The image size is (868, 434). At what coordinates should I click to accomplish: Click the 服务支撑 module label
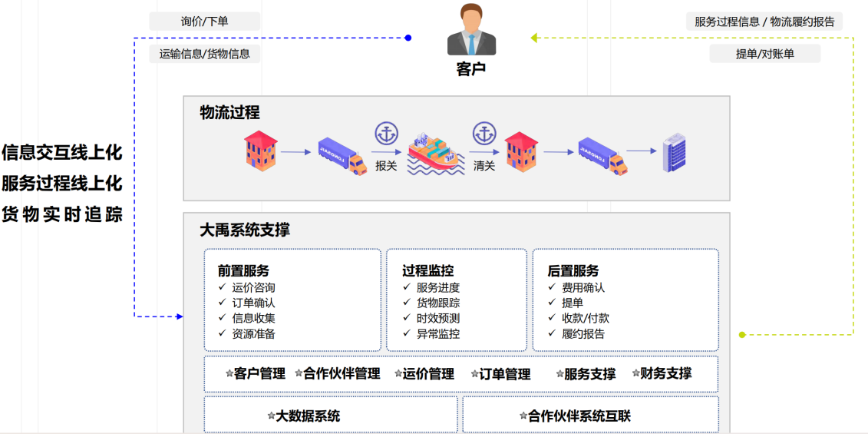(x=590, y=375)
